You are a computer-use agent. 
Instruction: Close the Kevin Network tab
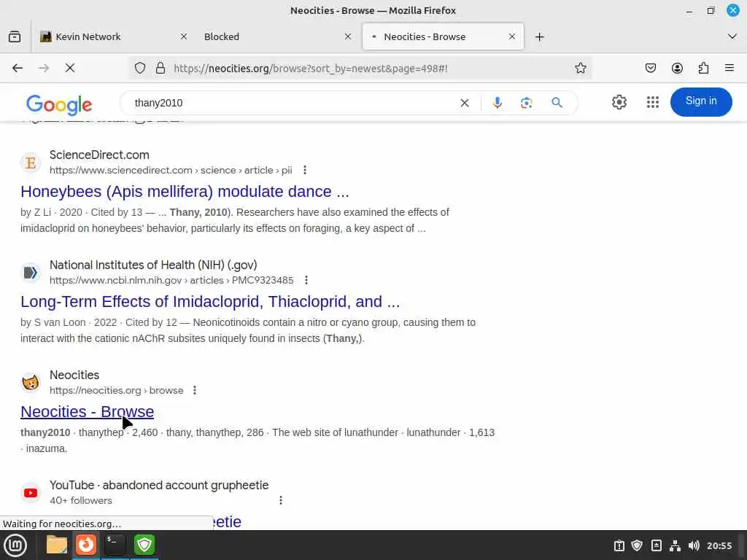coord(183,36)
